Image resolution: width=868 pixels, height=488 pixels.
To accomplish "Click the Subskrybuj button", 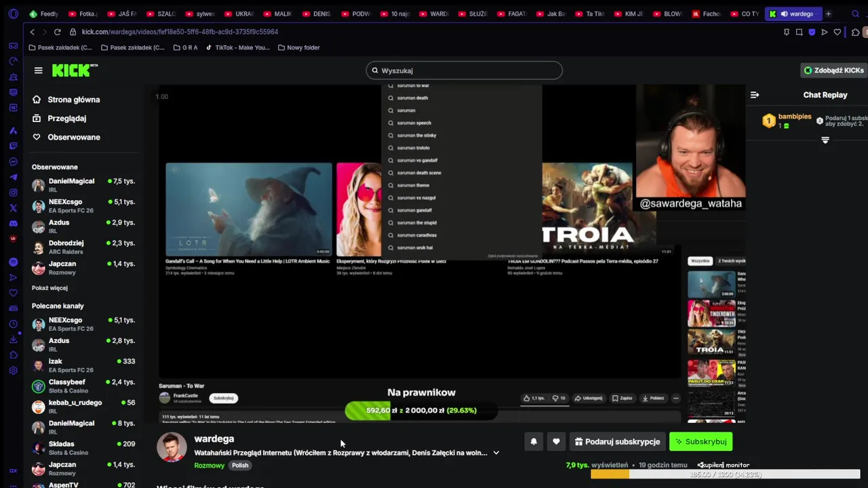I will (x=701, y=441).
